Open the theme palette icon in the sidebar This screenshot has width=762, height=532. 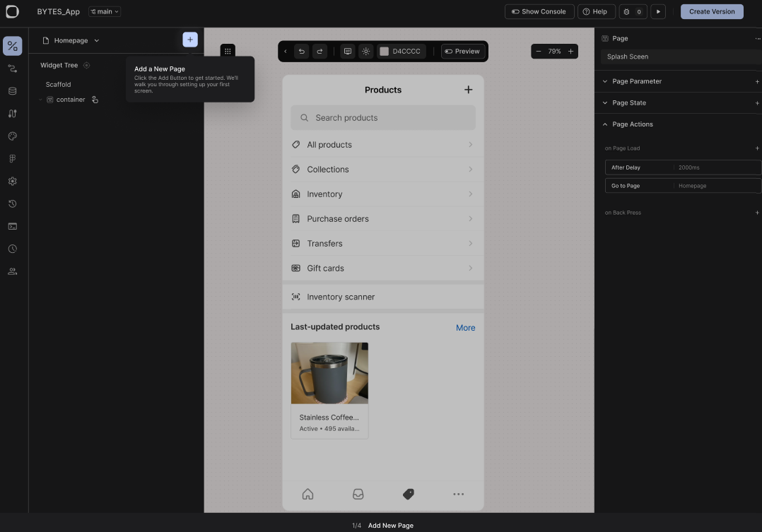tap(13, 136)
